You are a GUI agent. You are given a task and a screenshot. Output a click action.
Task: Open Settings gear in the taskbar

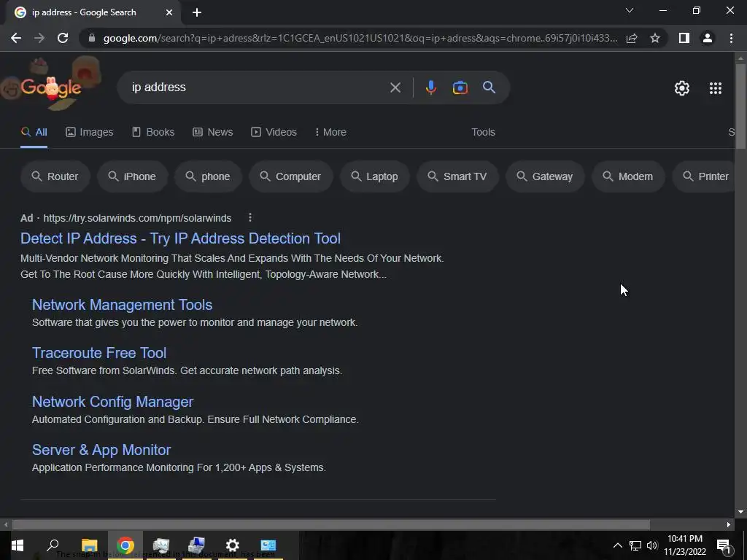point(233,545)
